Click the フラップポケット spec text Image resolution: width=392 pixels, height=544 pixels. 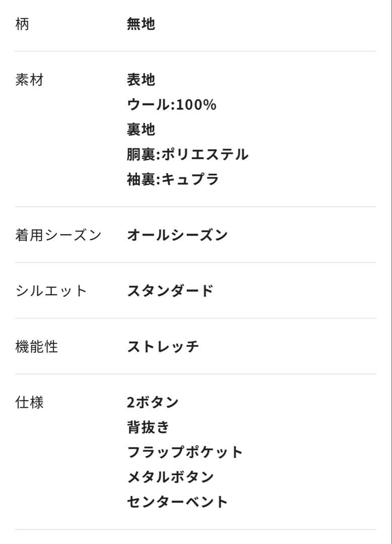pyautogui.click(x=185, y=452)
